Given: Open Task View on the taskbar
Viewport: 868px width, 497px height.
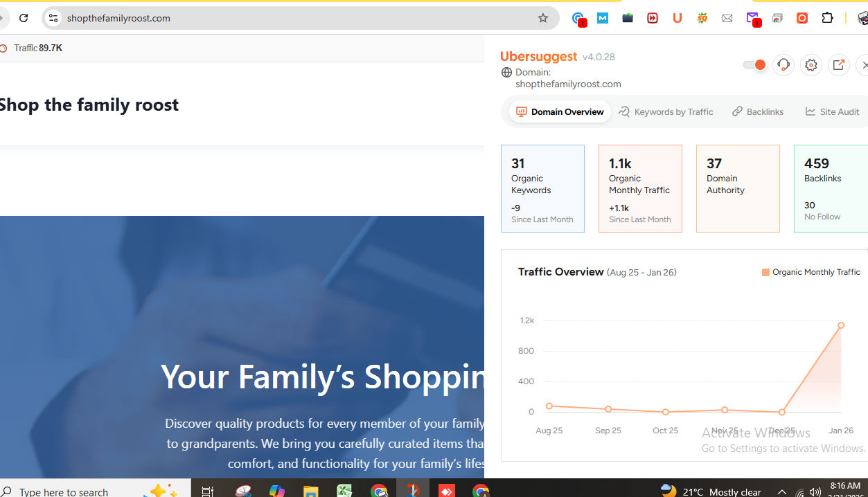Looking at the screenshot, I should [x=207, y=491].
